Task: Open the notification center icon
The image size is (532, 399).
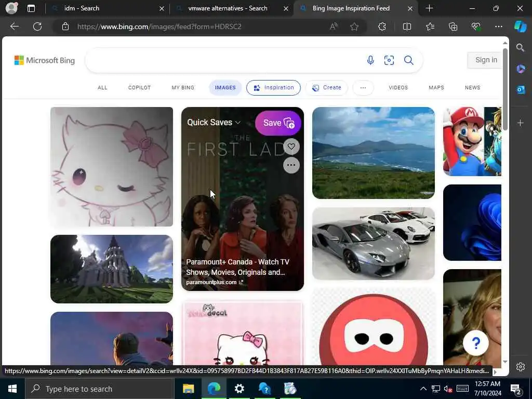Action: 516,389
